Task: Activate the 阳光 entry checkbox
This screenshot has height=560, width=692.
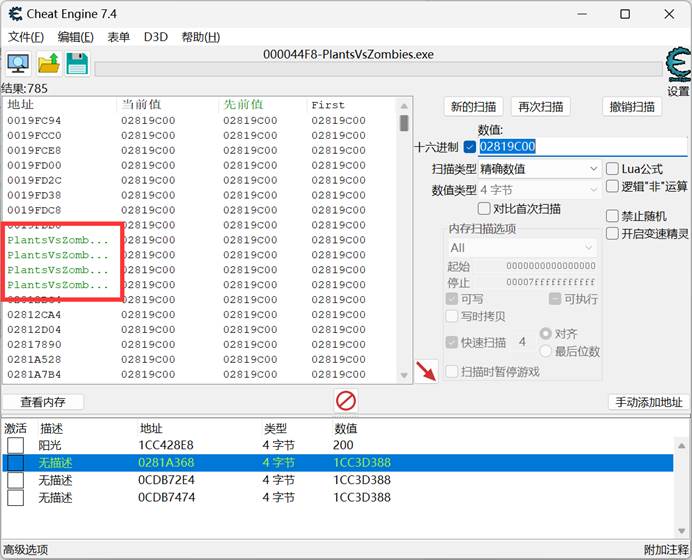Action: [x=15, y=445]
